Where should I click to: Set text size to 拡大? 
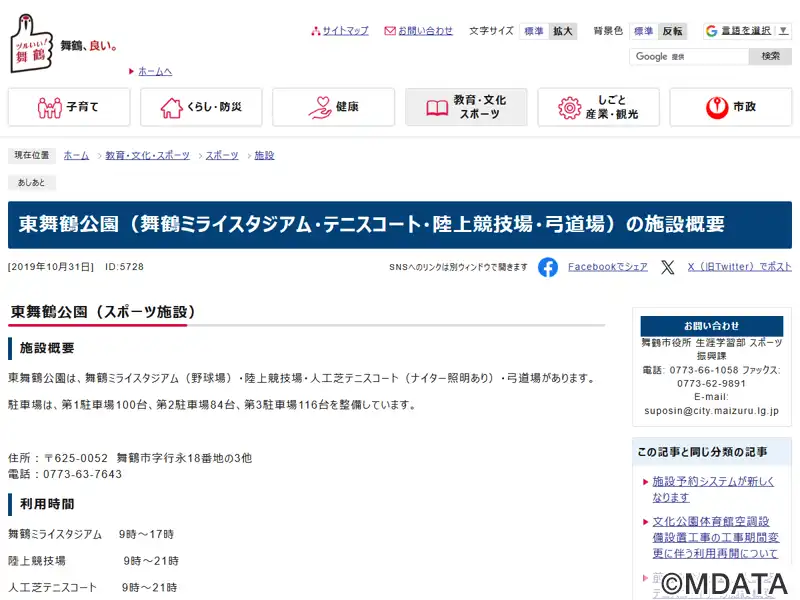(563, 31)
